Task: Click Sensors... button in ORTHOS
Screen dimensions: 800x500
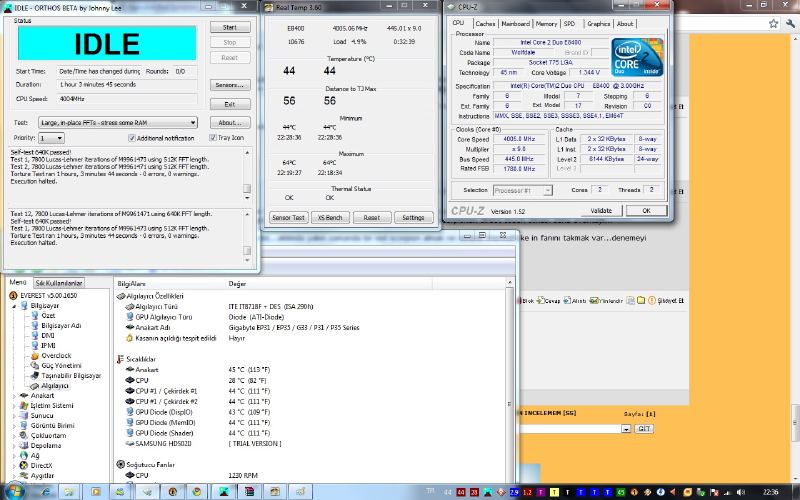Action: click(x=230, y=85)
